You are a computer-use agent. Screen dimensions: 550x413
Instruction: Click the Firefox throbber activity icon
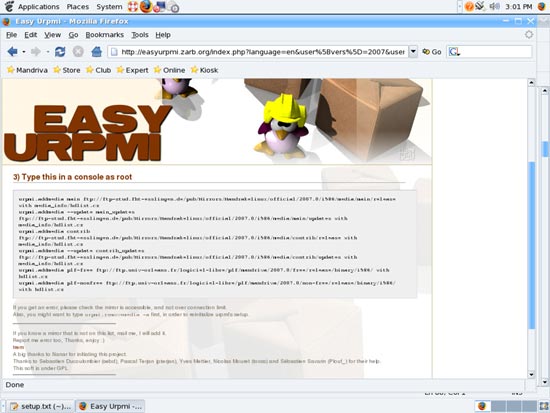[x=529, y=34]
